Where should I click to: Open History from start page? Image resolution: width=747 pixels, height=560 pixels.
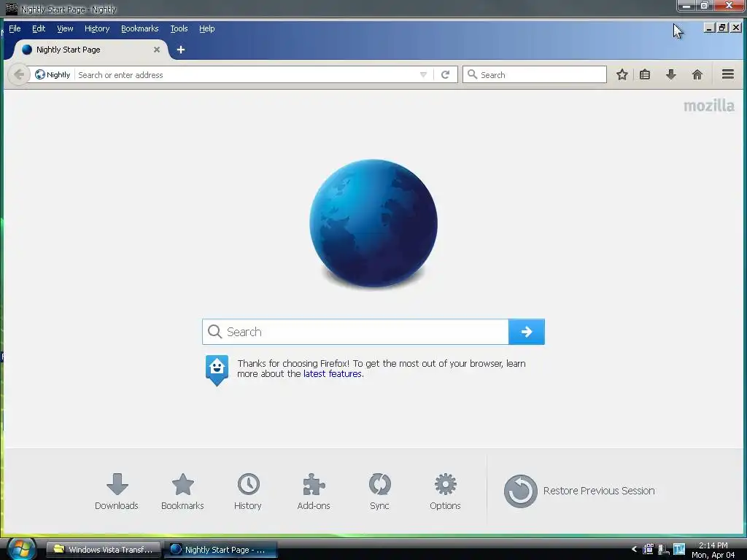tap(248, 491)
